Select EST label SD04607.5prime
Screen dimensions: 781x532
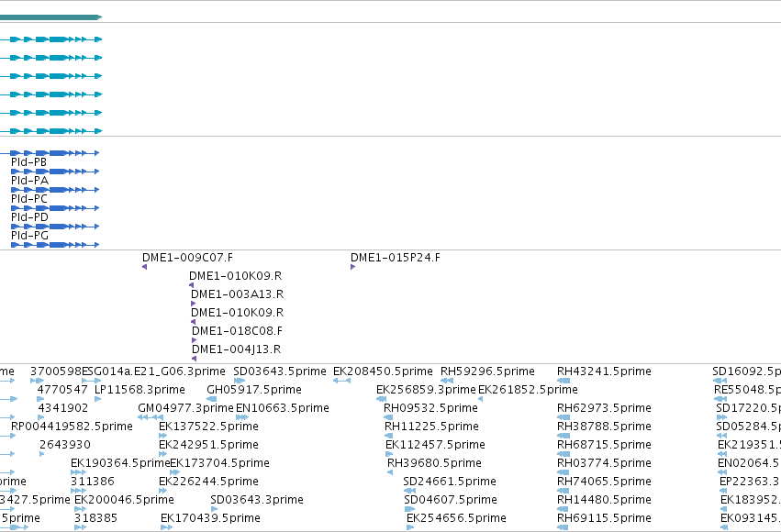(451, 500)
